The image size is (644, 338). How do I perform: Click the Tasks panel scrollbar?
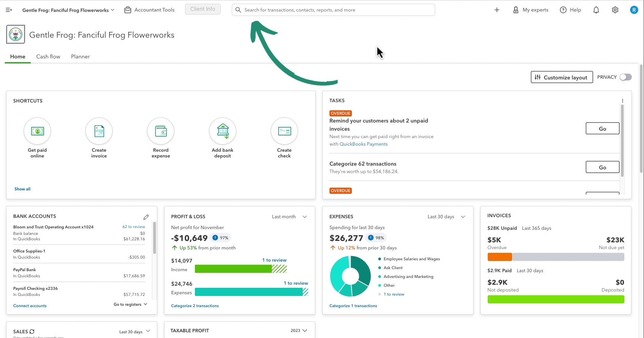click(x=622, y=141)
